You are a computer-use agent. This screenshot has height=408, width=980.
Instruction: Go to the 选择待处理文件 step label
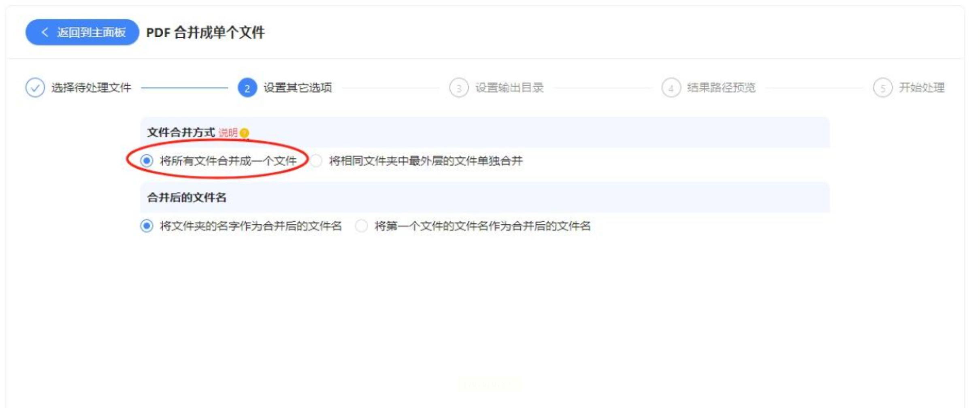pos(91,87)
